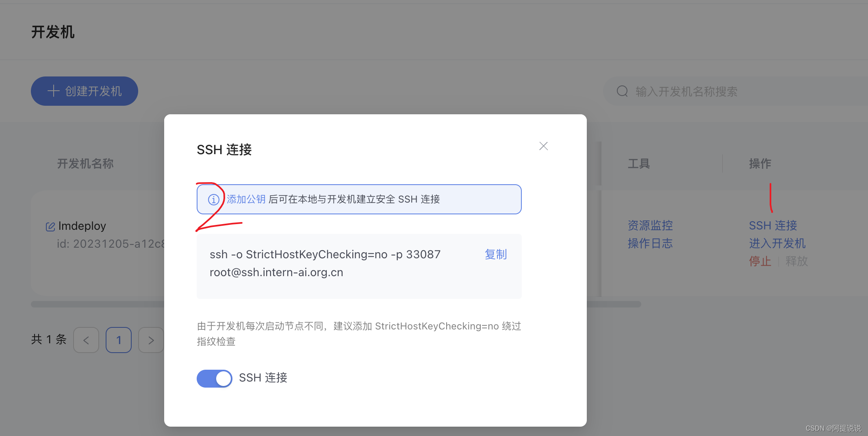Viewport: 868px width, 436px height.
Task: Click 进入开发机 to enter the machine
Action: click(x=777, y=243)
